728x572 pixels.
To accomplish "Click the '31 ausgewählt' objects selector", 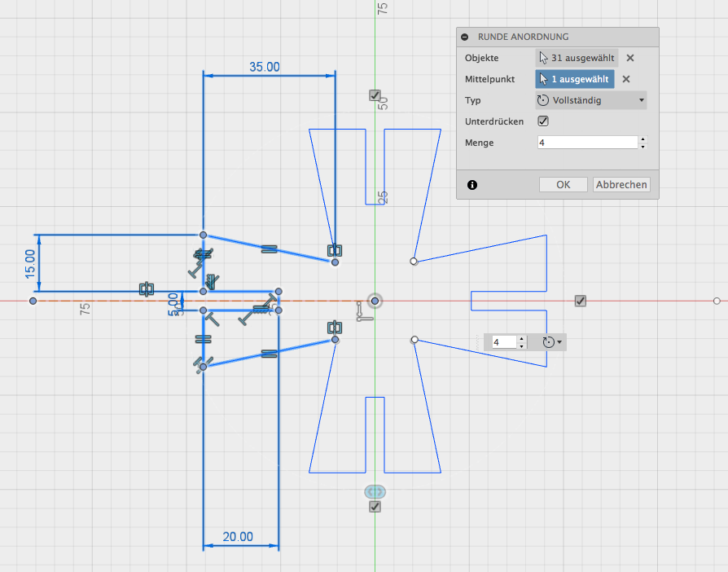I will 577,58.
